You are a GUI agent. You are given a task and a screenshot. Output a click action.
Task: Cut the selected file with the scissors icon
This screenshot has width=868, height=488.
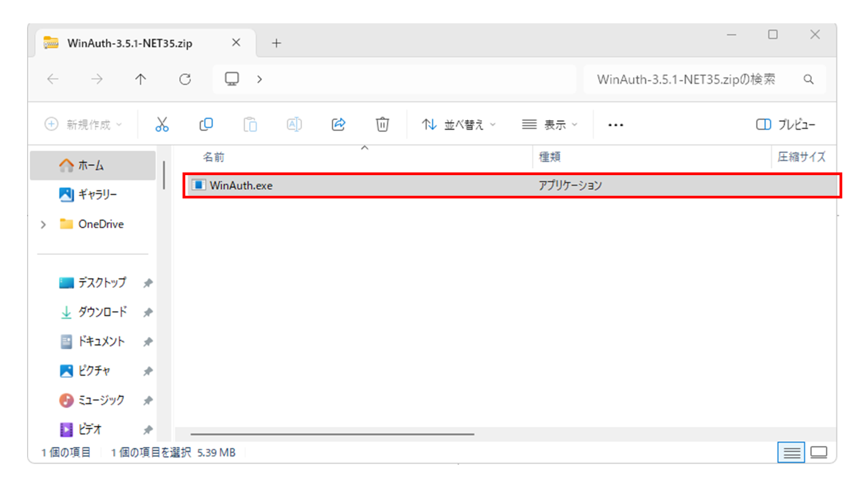coord(162,124)
